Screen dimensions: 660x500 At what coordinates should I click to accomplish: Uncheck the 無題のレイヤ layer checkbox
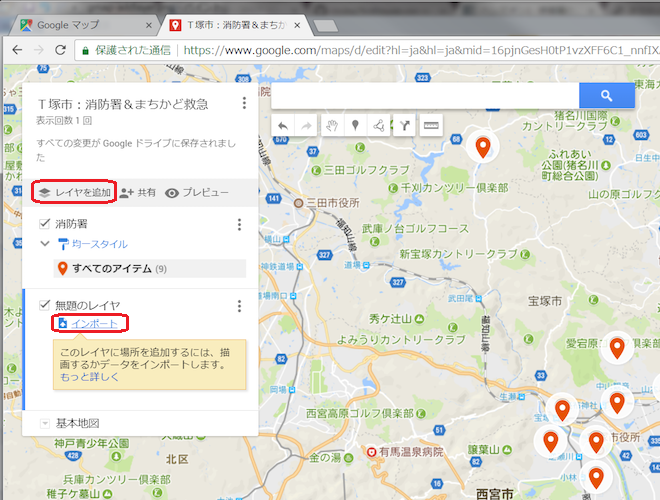pyautogui.click(x=45, y=305)
